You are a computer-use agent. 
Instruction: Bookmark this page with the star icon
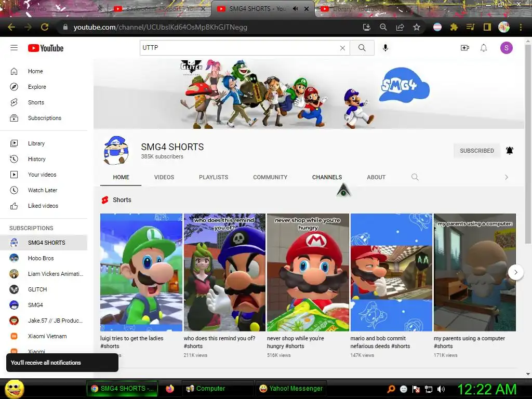point(417,27)
